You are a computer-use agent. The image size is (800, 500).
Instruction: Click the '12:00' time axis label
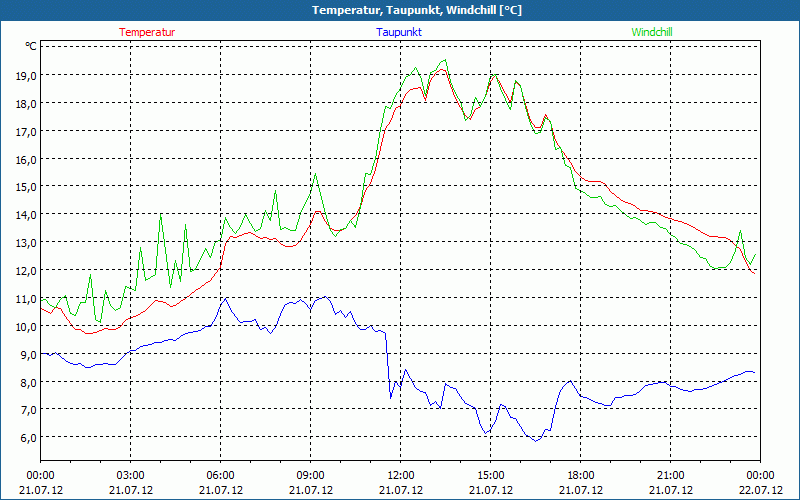click(x=401, y=476)
